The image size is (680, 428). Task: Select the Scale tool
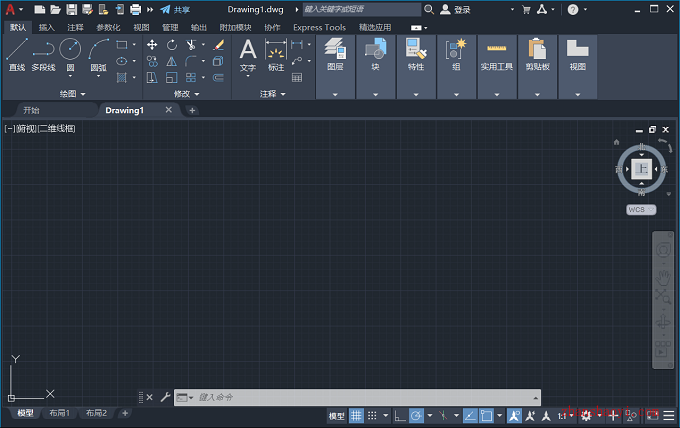(x=172, y=78)
